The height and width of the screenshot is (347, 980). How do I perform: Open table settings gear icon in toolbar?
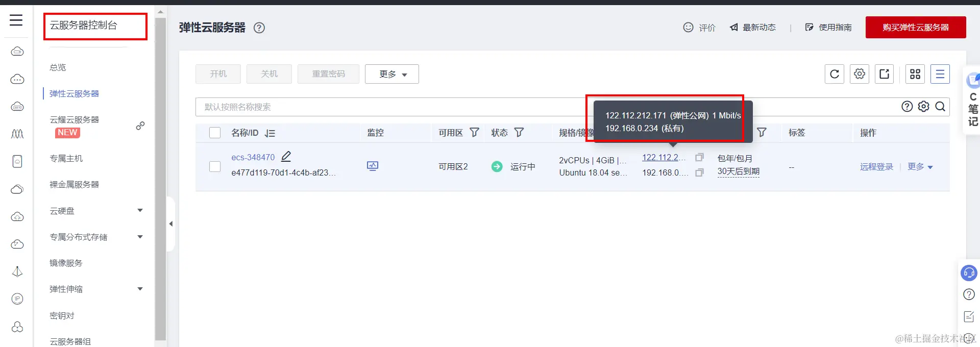[860, 74]
